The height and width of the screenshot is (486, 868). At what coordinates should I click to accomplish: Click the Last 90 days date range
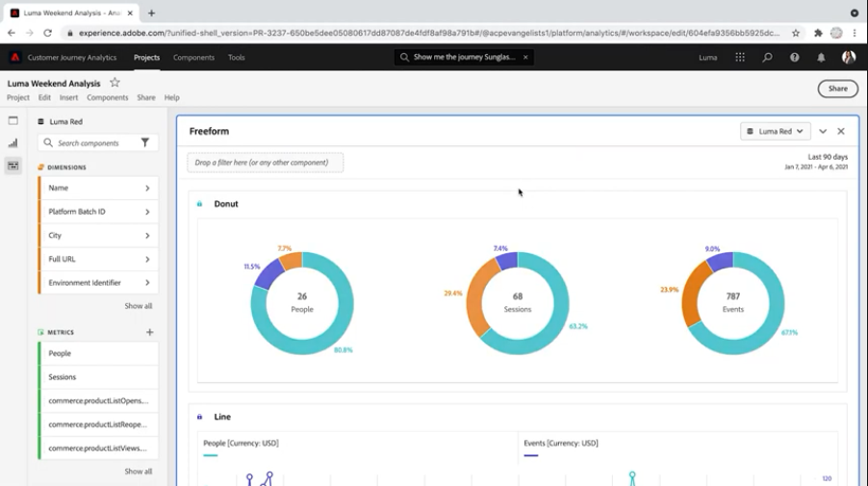pyautogui.click(x=828, y=157)
